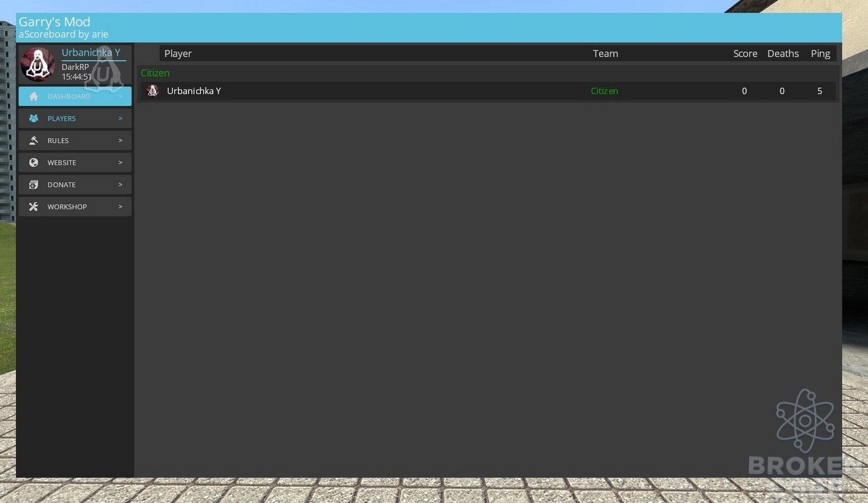The height and width of the screenshot is (503, 868).
Task: Expand the Players arrow chevron
Action: pyautogui.click(x=120, y=118)
